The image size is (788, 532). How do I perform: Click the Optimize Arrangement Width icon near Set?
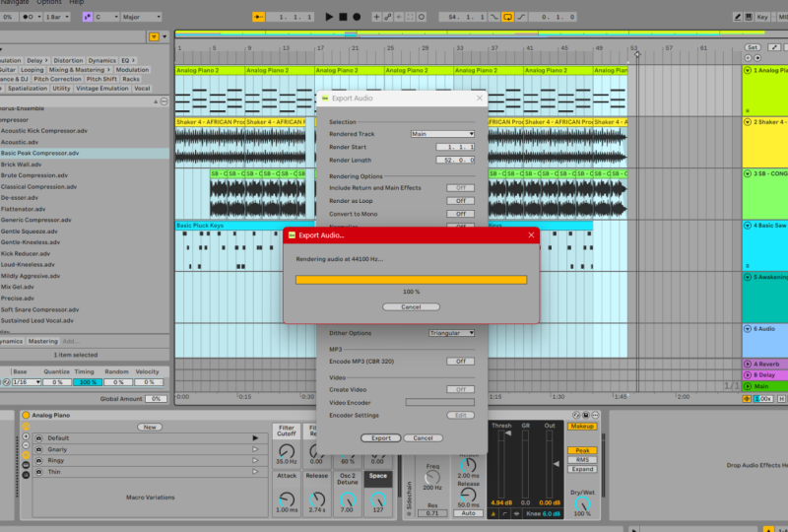[x=774, y=47]
